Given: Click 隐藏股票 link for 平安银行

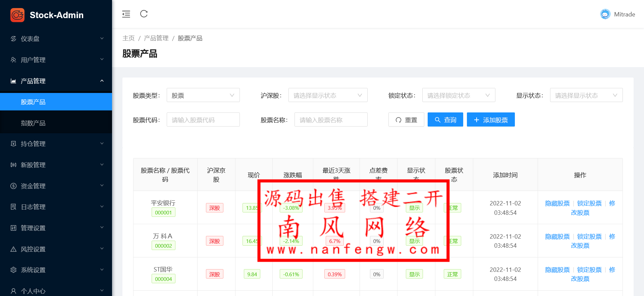Looking at the screenshot, I should click(557, 203).
